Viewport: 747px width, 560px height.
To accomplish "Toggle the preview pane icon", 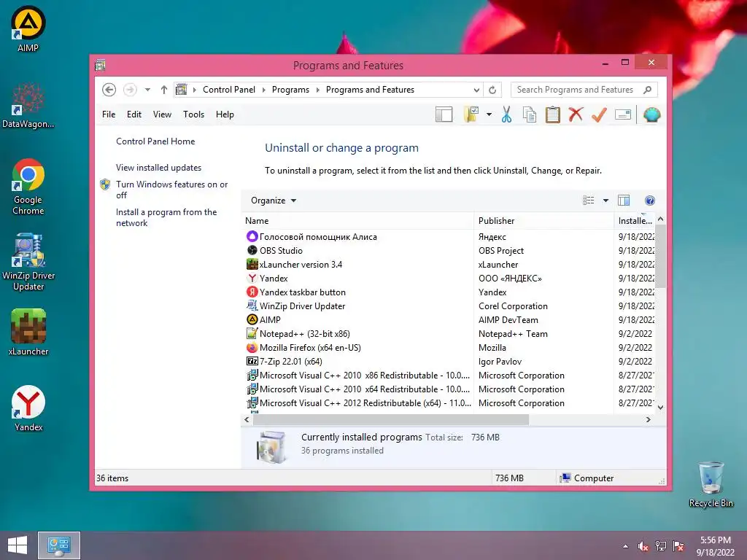I will click(624, 201).
